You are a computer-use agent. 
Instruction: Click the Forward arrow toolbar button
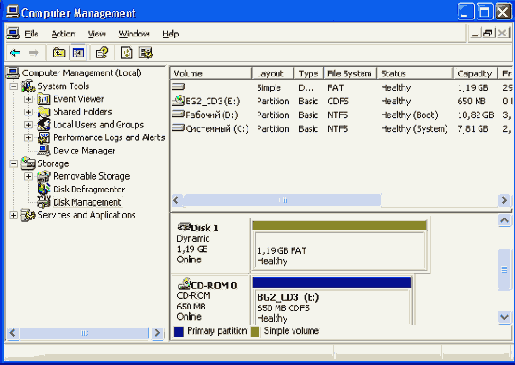pos(34,53)
